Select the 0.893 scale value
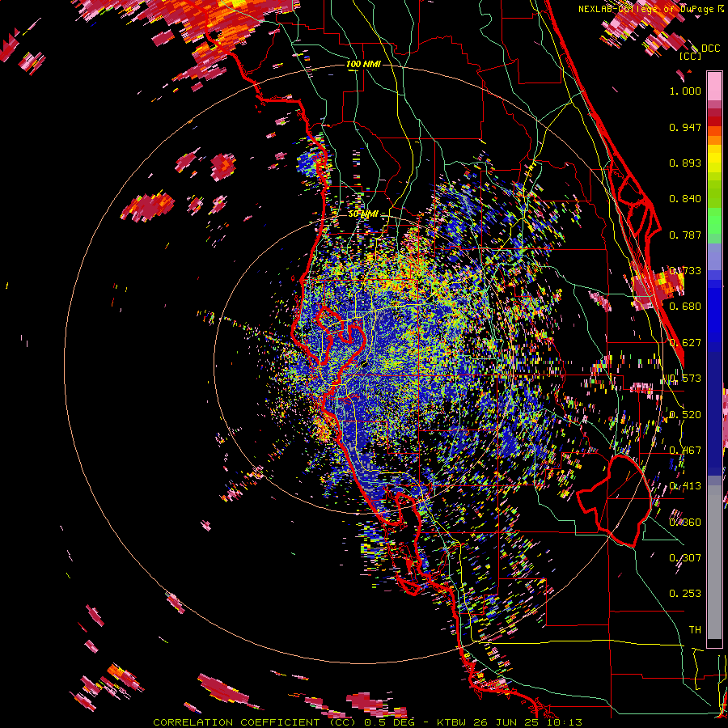The width and height of the screenshot is (728, 728). pyautogui.click(x=685, y=163)
